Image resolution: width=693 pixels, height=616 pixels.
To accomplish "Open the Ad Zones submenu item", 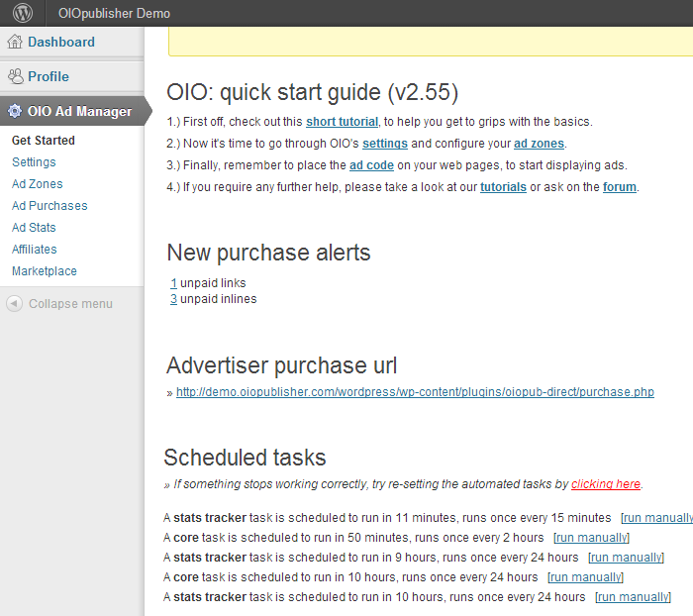I will coord(38,183).
